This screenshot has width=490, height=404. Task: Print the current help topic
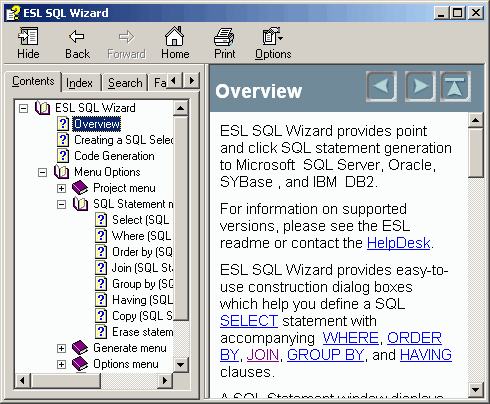pyautogui.click(x=224, y=43)
